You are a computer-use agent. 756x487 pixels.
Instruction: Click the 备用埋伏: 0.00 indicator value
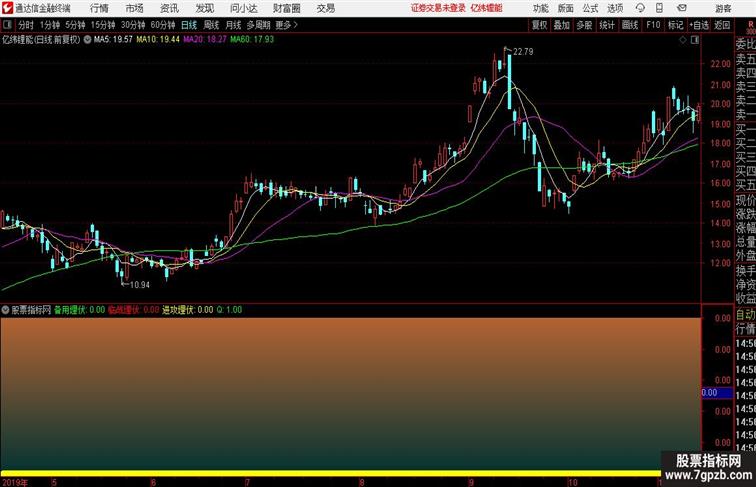point(79,310)
